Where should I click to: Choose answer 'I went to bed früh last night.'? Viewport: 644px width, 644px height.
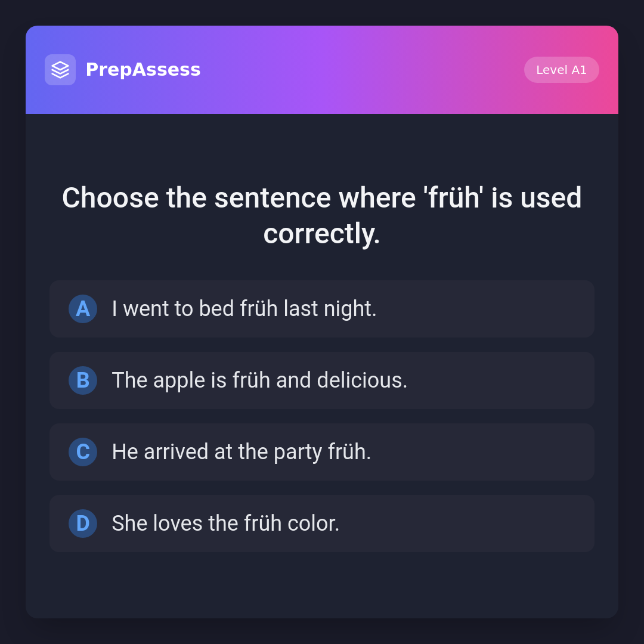pyautogui.click(x=244, y=309)
